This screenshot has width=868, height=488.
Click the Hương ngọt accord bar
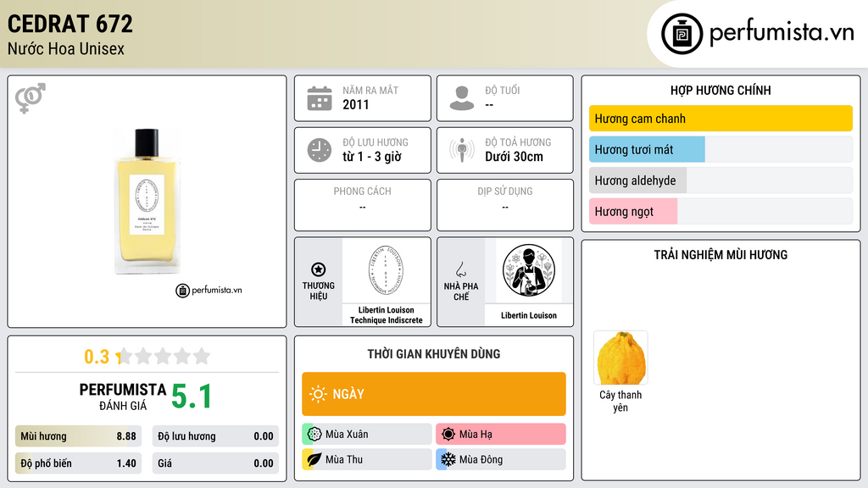tap(721, 211)
